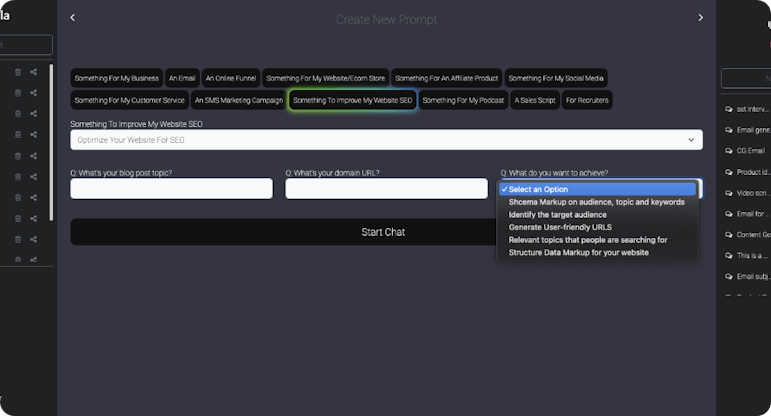The width and height of the screenshot is (771, 416).
Task: Switch to 'An SMS Marketing Campaign' category
Action: 238,100
